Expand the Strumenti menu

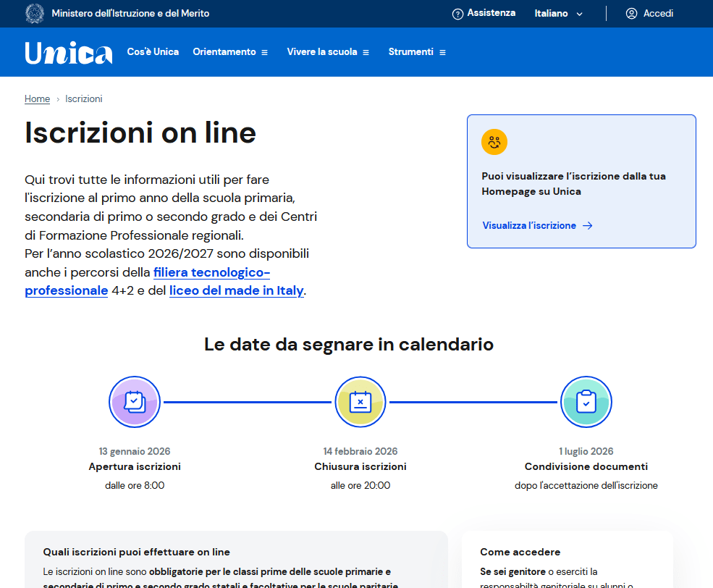point(417,52)
